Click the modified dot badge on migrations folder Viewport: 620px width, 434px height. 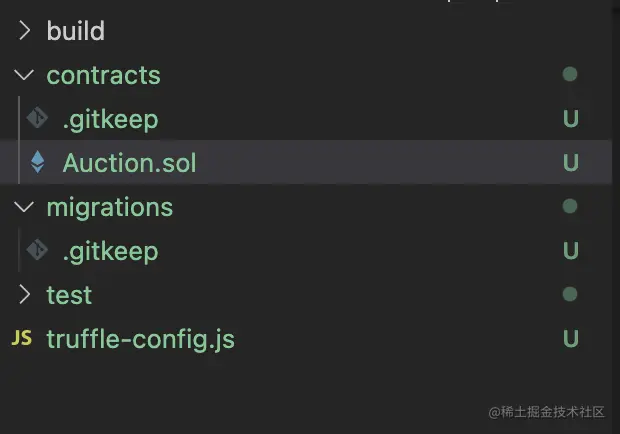[x=570, y=207]
